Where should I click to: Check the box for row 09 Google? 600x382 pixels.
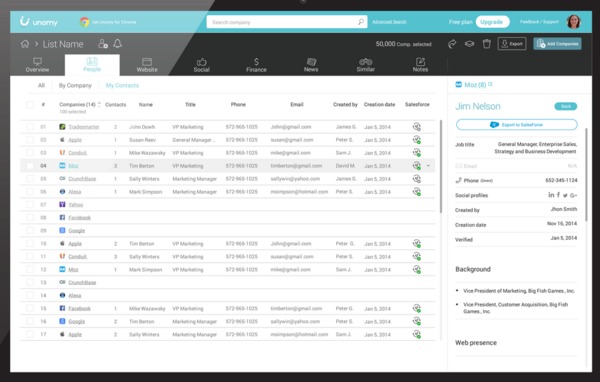[x=30, y=230]
